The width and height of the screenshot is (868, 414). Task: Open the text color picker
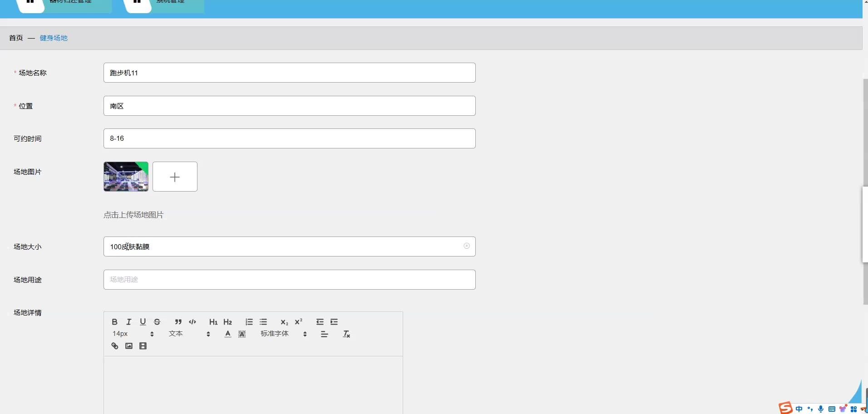point(228,334)
